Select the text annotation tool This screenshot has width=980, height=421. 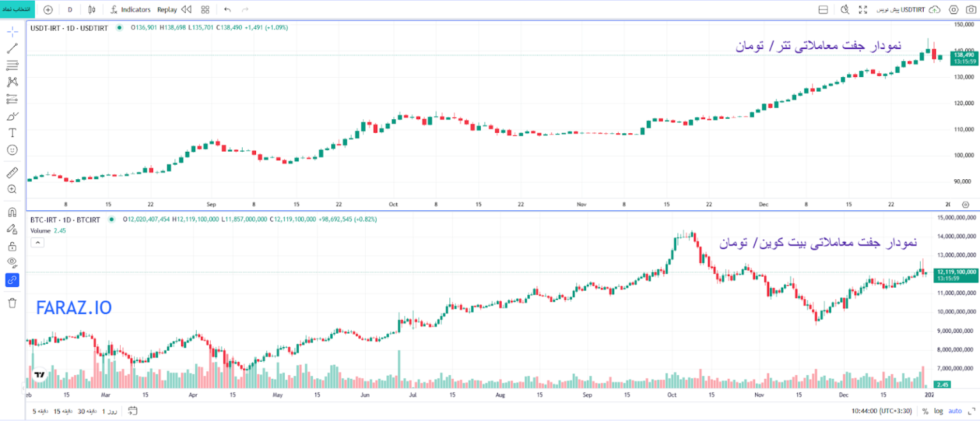coord(12,133)
